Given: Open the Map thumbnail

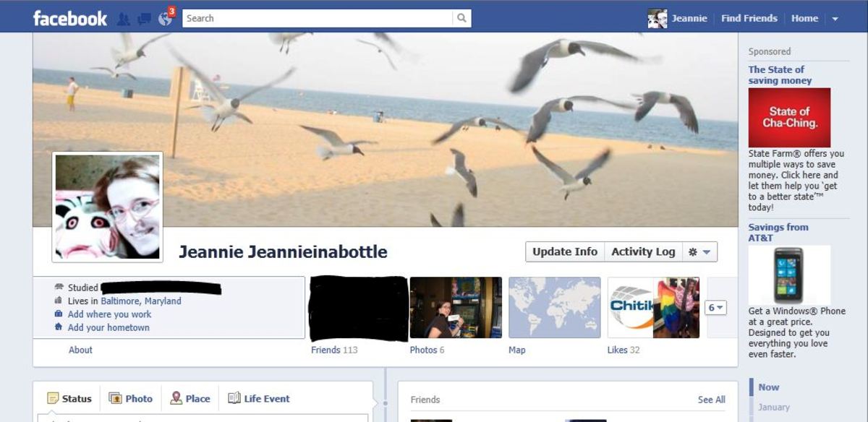Looking at the screenshot, I should pos(554,308).
